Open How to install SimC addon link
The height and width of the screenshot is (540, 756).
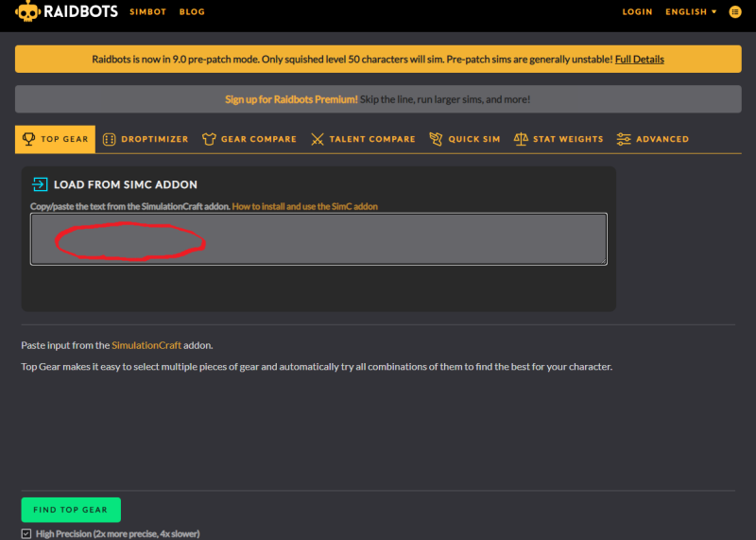(304, 206)
